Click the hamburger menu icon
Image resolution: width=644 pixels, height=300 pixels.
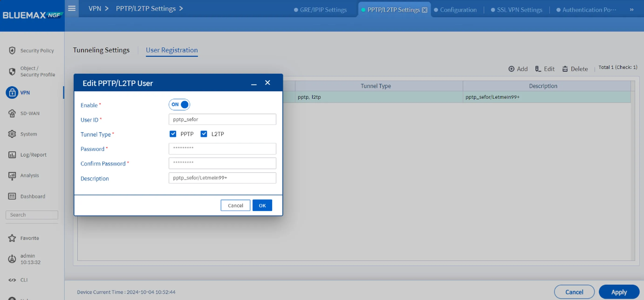click(72, 8)
